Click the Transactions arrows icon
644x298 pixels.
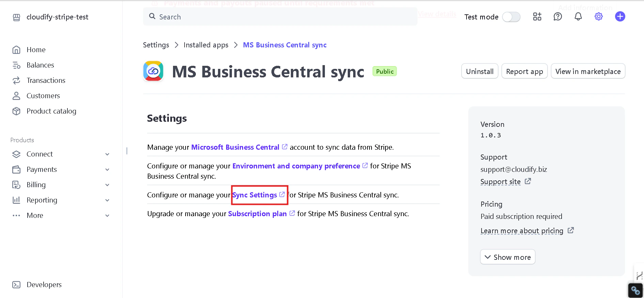coord(16,80)
